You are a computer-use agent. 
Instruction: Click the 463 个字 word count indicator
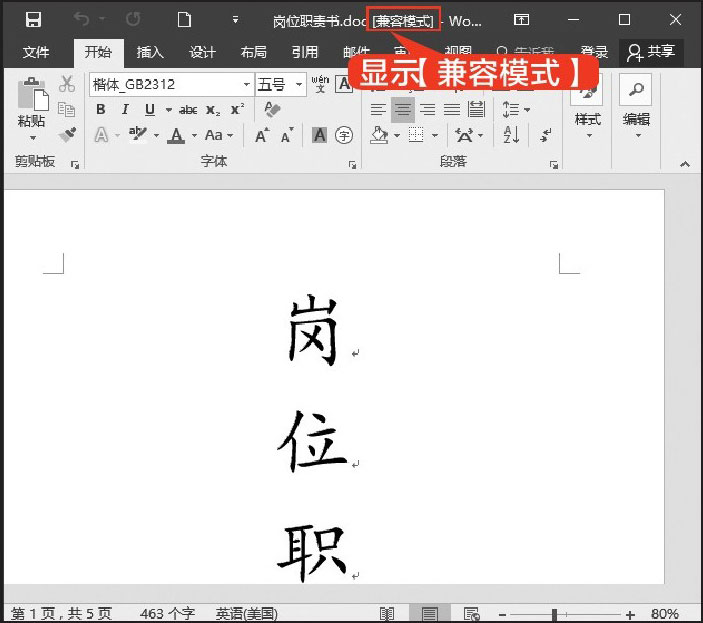(x=166, y=613)
